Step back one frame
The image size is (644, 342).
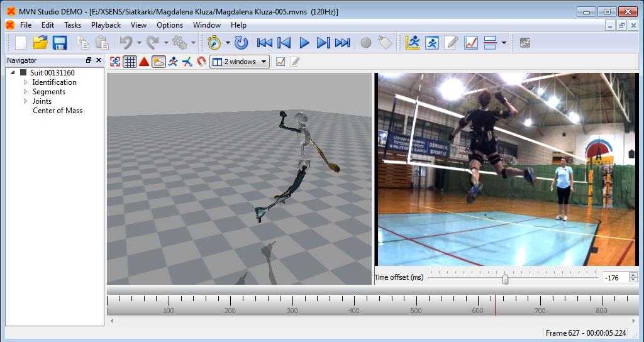pyautogui.click(x=284, y=42)
